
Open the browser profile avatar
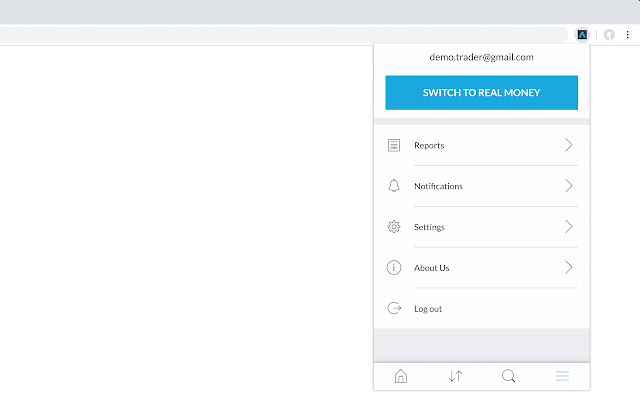coord(609,34)
